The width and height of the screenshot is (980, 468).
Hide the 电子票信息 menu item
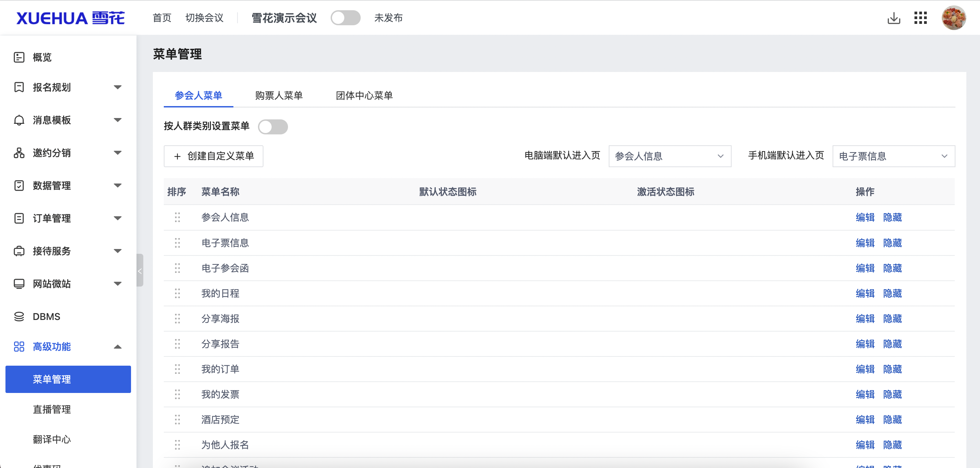click(892, 243)
